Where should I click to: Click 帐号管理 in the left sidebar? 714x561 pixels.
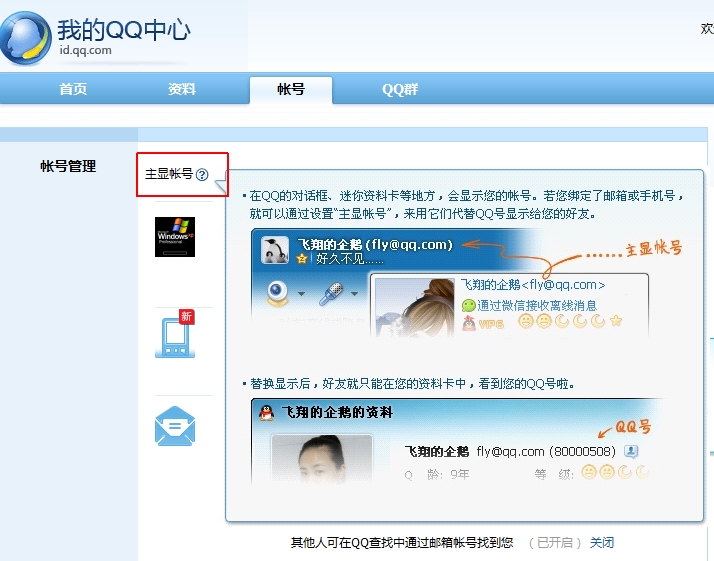pos(68,167)
